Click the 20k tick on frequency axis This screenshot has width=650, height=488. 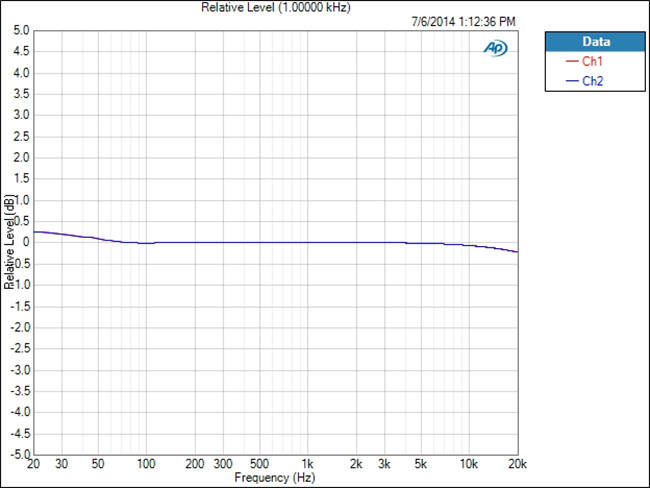pyautogui.click(x=517, y=465)
